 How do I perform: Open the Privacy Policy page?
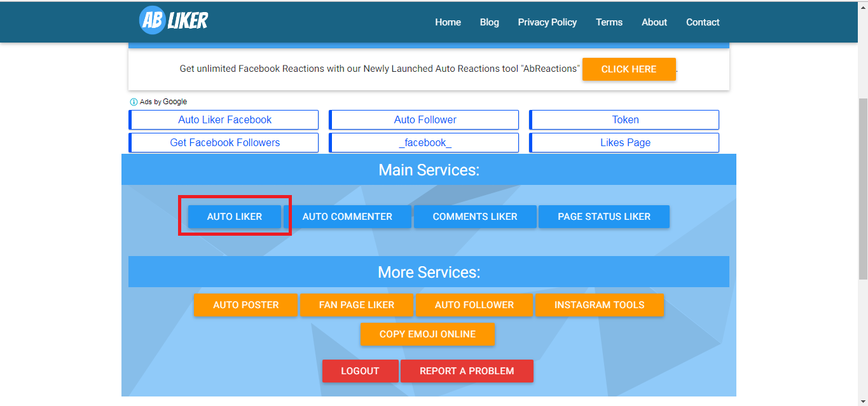tap(547, 22)
